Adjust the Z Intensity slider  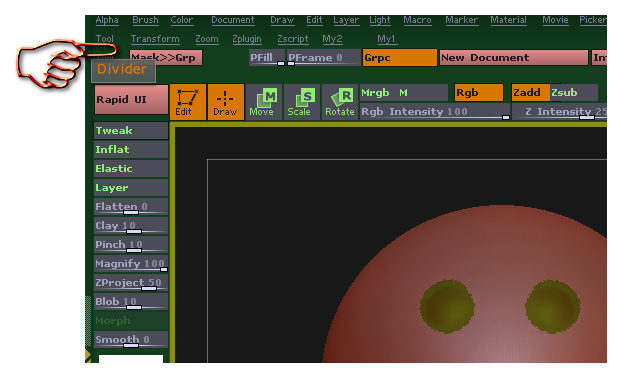click(x=559, y=112)
